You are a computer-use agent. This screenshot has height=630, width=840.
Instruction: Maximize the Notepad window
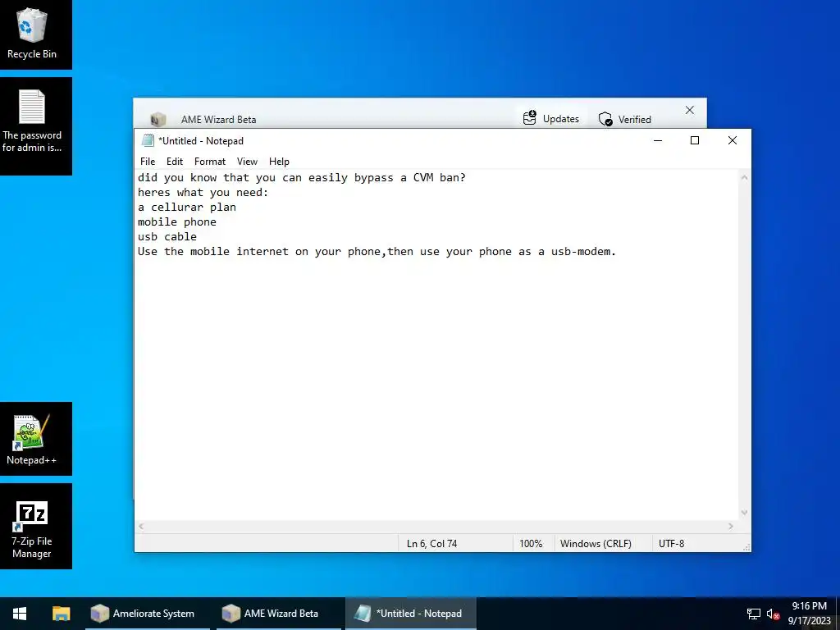coord(695,140)
